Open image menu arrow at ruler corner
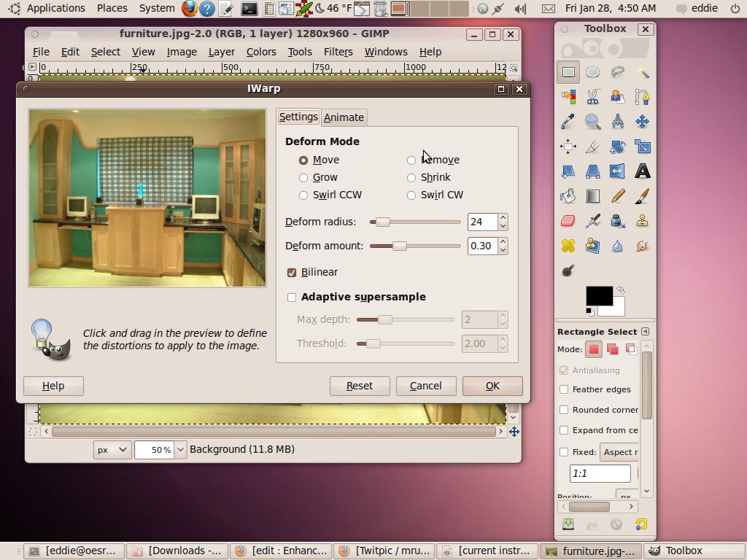The image size is (747, 560). click(x=32, y=67)
